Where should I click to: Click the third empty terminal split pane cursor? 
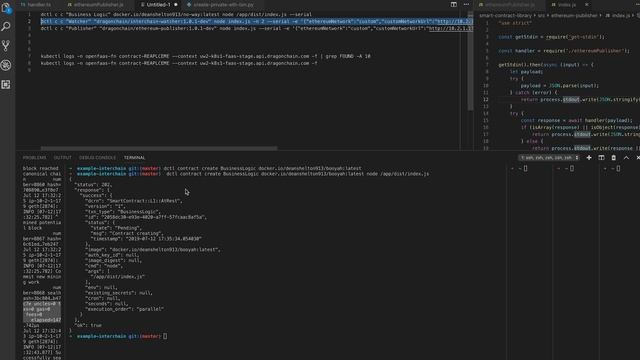618,168
